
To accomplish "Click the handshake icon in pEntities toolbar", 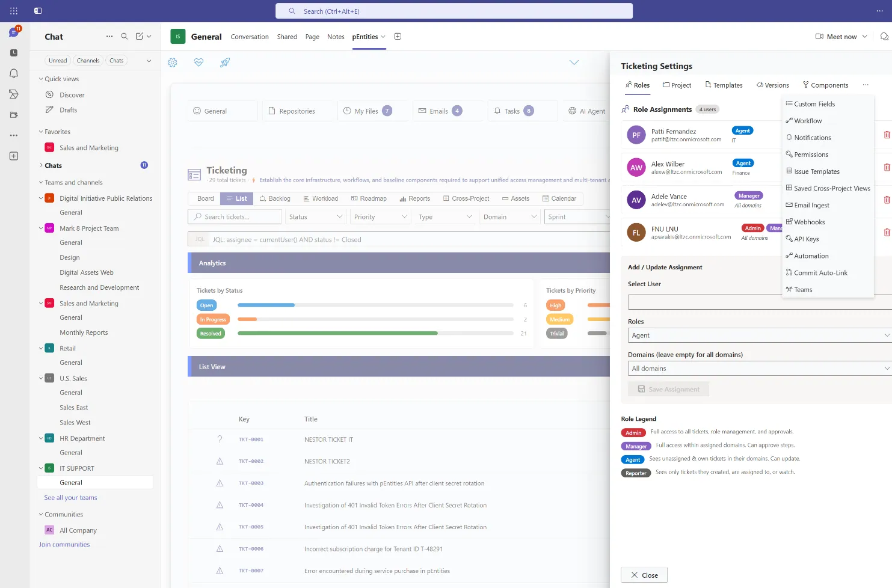I will click(x=198, y=63).
